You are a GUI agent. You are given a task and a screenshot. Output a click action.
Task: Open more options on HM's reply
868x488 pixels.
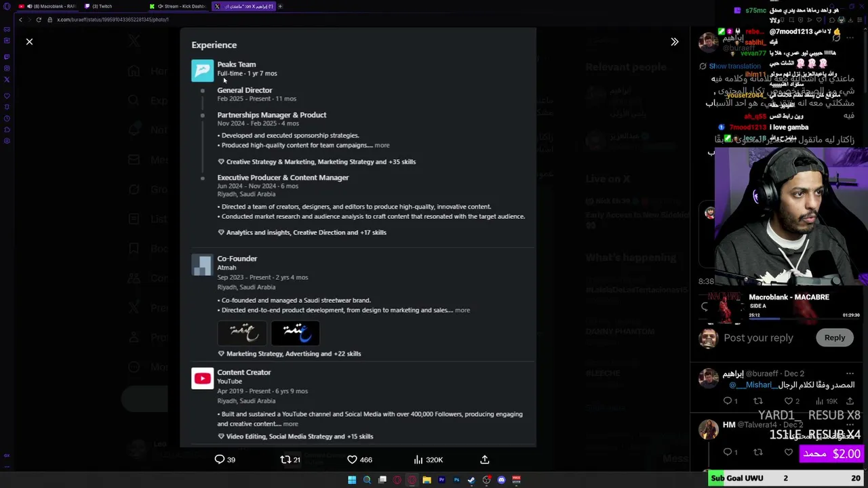tap(850, 425)
